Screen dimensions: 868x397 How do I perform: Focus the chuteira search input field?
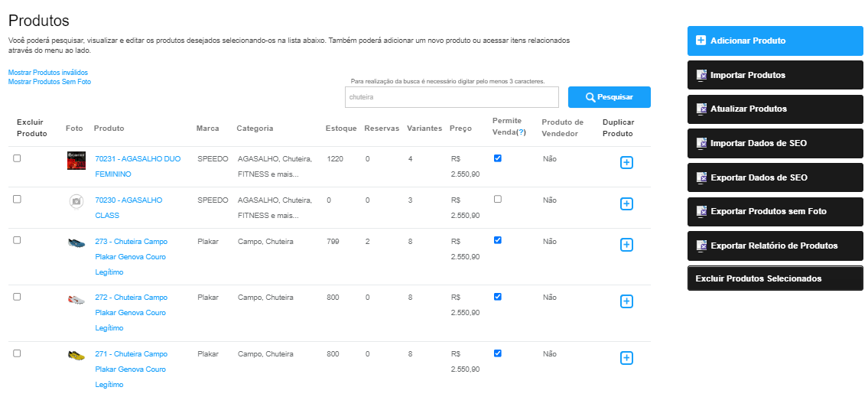click(452, 97)
